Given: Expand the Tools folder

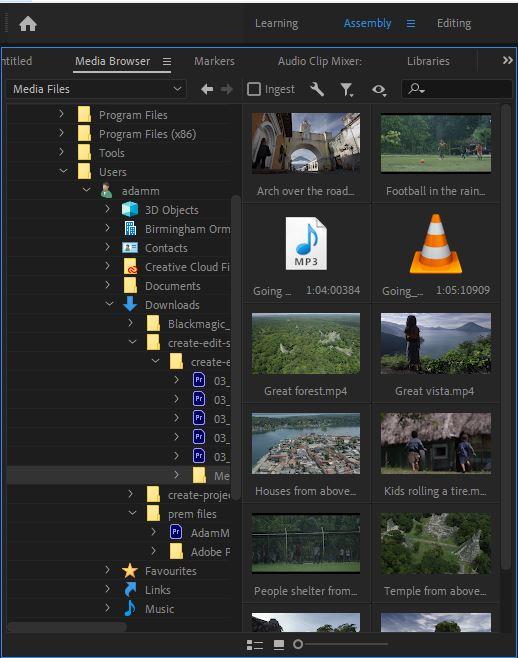Looking at the screenshot, I should point(61,152).
